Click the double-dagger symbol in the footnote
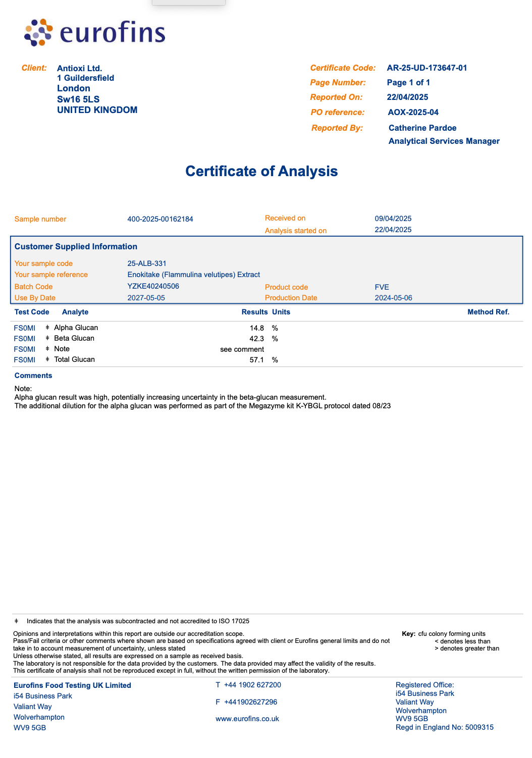 (x=16, y=621)
